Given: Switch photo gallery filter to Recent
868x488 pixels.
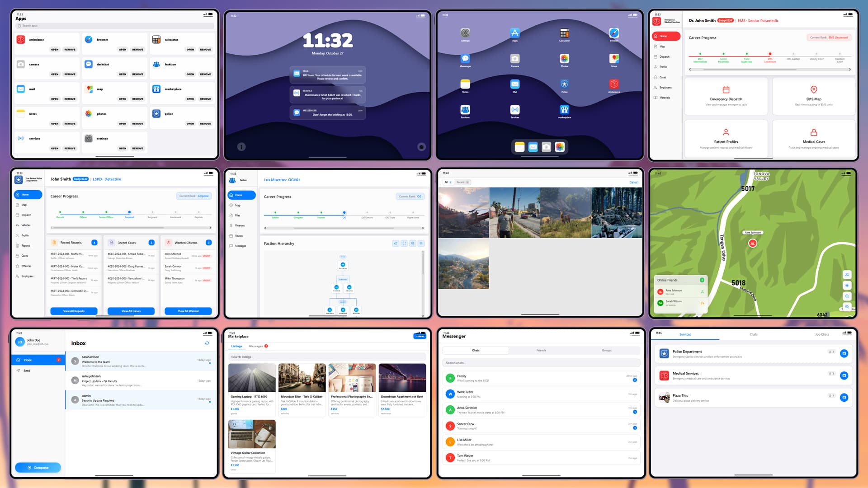Looking at the screenshot, I should pos(462,182).
